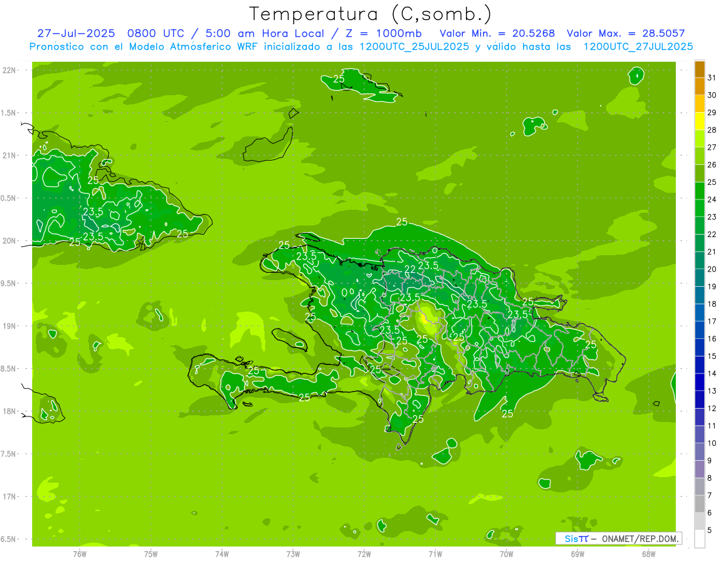
Task: Click the "1200UTC_25JUL2025" initialization time
Action: tap(414, 47)
